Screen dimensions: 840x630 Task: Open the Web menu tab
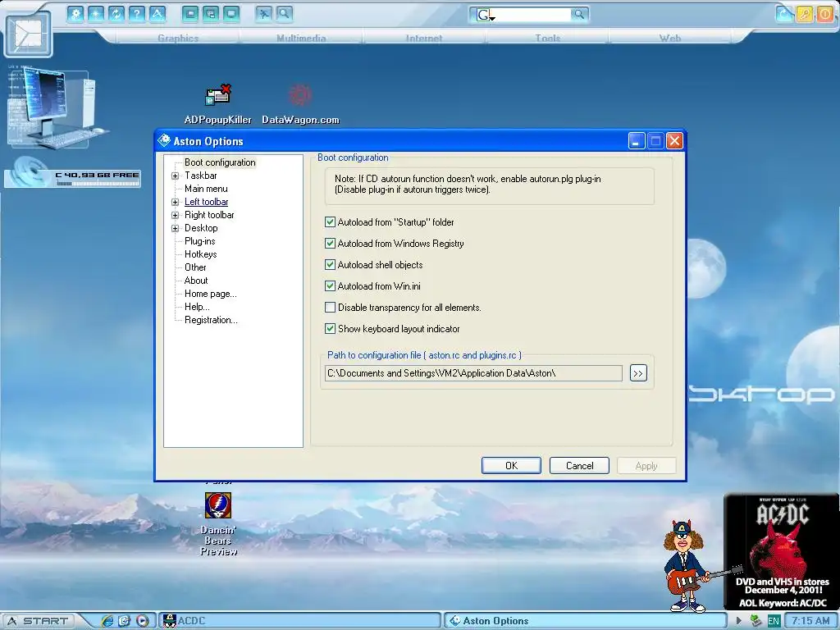point(669,38)
